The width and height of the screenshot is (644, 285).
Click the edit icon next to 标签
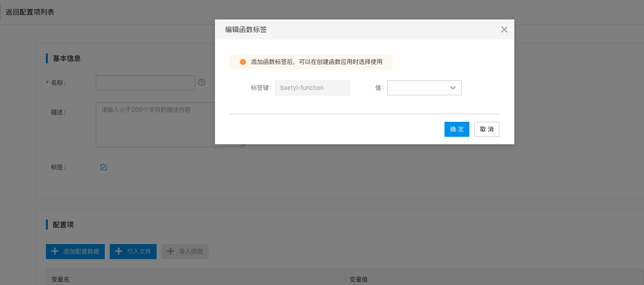(104, 167)
